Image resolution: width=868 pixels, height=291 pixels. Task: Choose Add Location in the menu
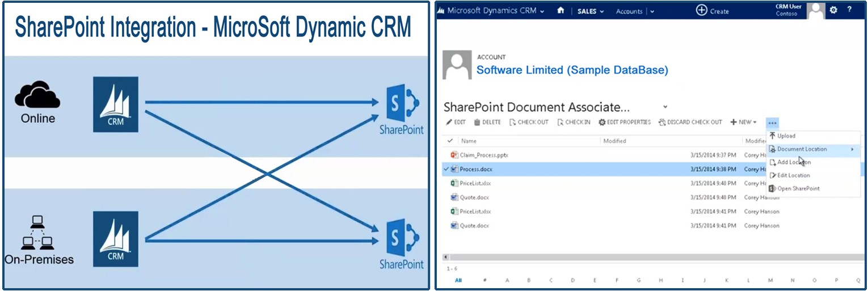pyautogui.click(x=814, y=162)
